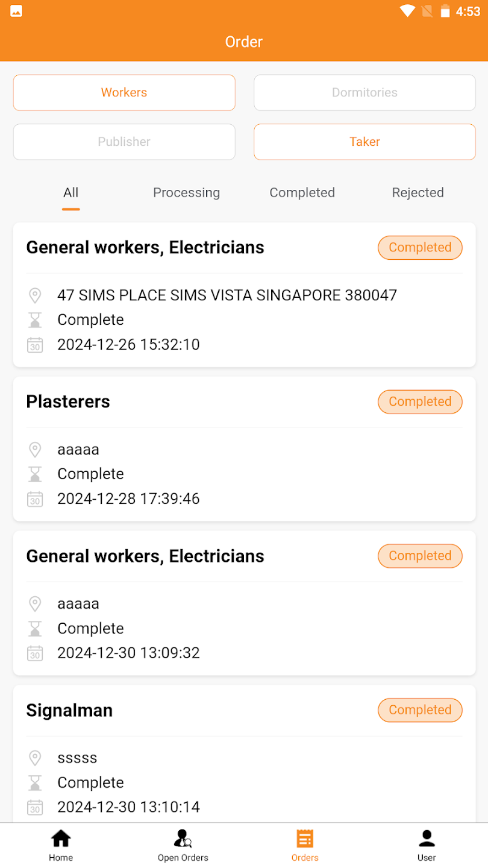This screenshot has width=488, height=868.
Task: Switch to the Rejected tab
Action: (x=418, y=192)
